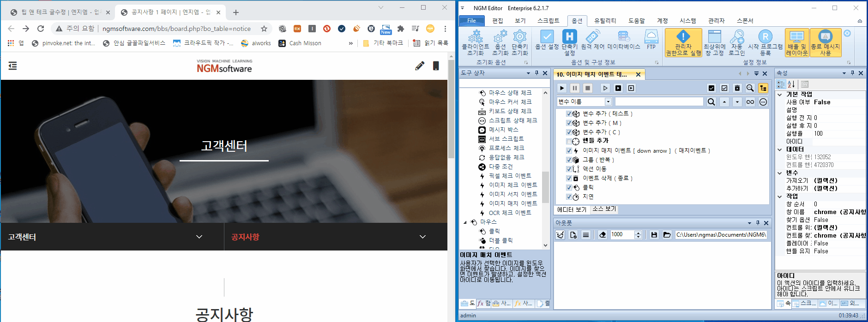Click the output limit stepper up arrow
The width and height of the screenshot is (868, 322).
[639, 233]
